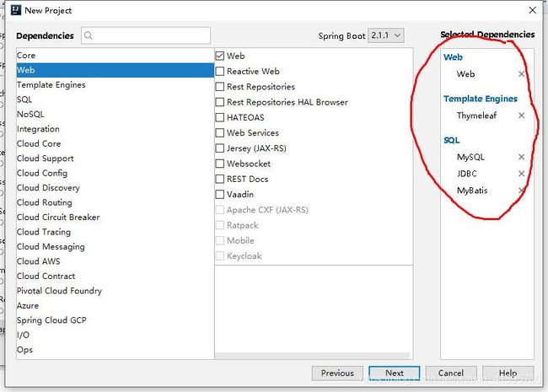Screen dimensions: 548x392
Task: Remove MyBatis from selected dependencies
Action: [x=521, y=191]
